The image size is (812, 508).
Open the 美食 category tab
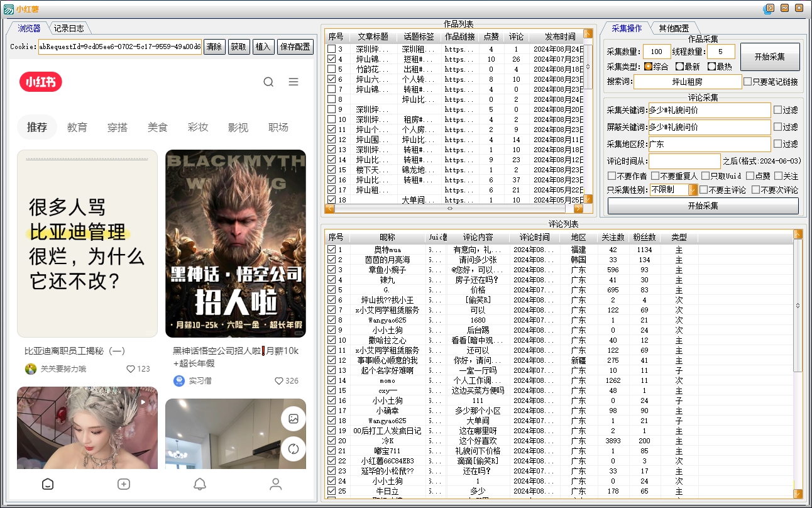pyautogui.click(x=158, y=128)
